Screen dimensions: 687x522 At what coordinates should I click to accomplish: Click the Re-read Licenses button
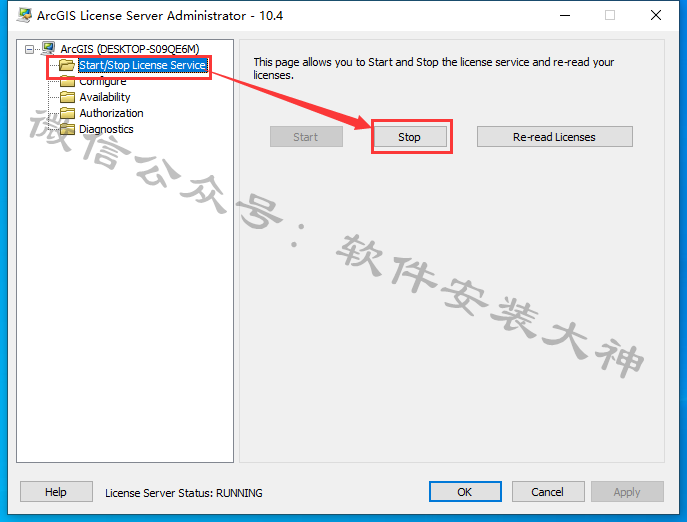[554, 137]
